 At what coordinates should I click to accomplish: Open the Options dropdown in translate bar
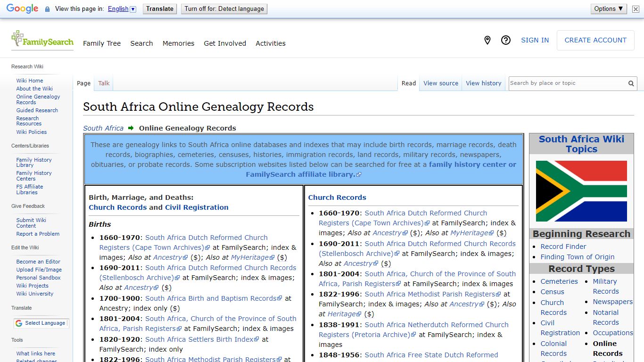609,9
